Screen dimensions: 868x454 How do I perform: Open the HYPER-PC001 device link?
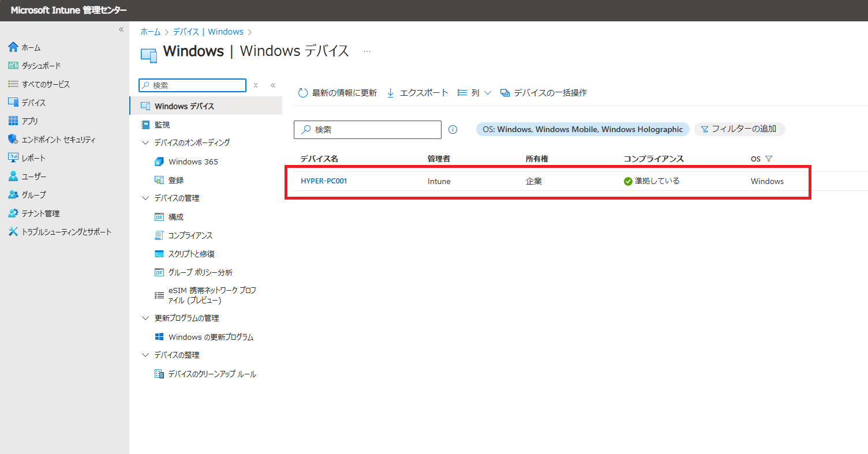point(324,181)
